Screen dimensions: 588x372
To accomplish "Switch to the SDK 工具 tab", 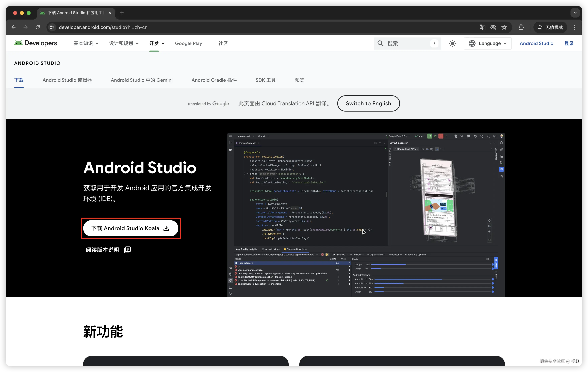I will pos(265,80).
